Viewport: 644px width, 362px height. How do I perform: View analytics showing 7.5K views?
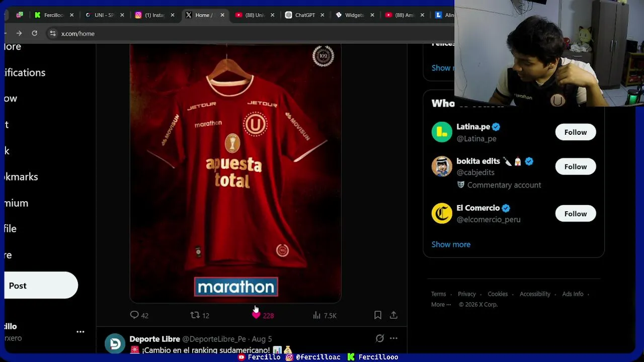[325, 315]
